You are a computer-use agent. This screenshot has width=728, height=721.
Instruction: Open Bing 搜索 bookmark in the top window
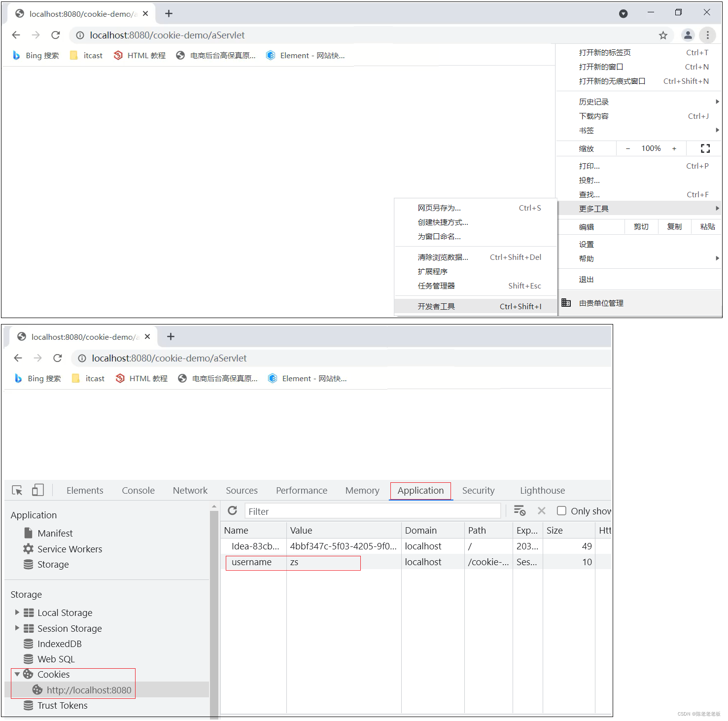(x=36, y=56)
